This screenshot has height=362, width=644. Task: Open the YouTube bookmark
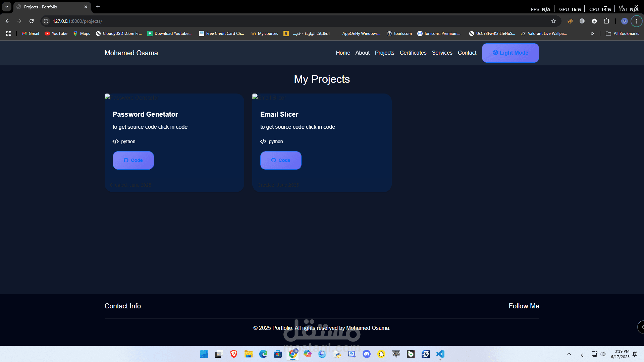[56, 34]
